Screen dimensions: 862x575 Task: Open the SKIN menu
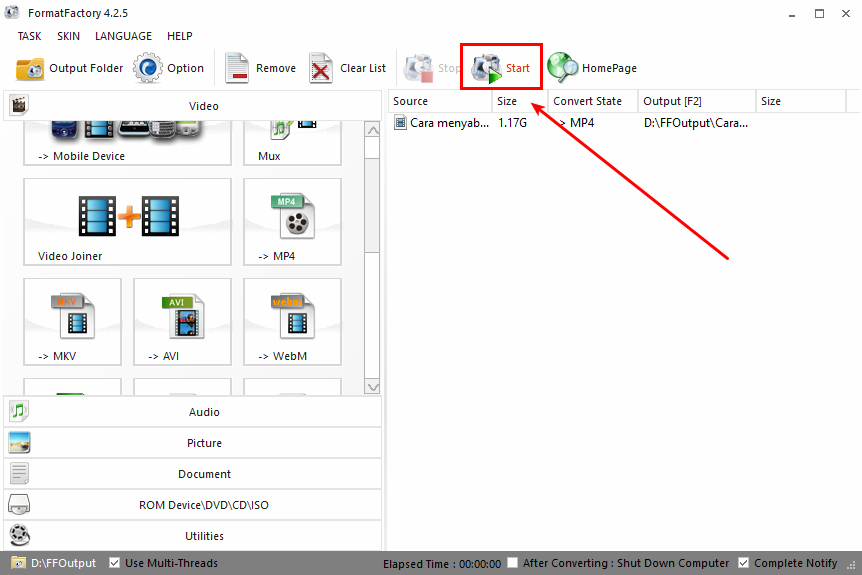pos(68,36)
